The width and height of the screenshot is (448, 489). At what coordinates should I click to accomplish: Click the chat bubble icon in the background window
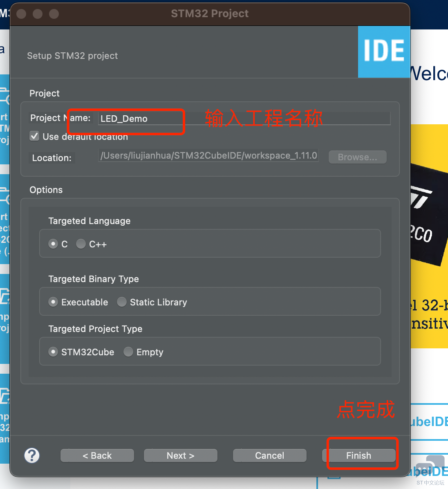430,465
